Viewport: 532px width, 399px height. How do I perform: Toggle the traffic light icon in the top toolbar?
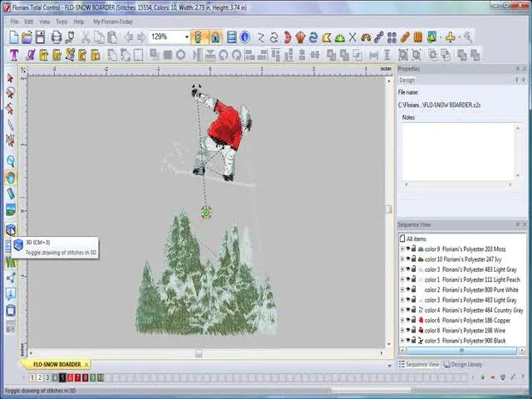click(x=198, y=37)
